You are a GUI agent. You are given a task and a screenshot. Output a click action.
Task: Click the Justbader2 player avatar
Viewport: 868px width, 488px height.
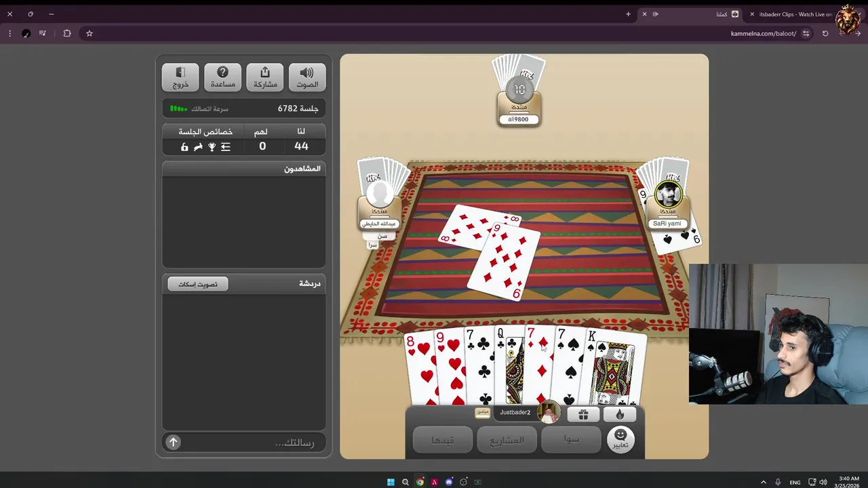coord(549,411)
